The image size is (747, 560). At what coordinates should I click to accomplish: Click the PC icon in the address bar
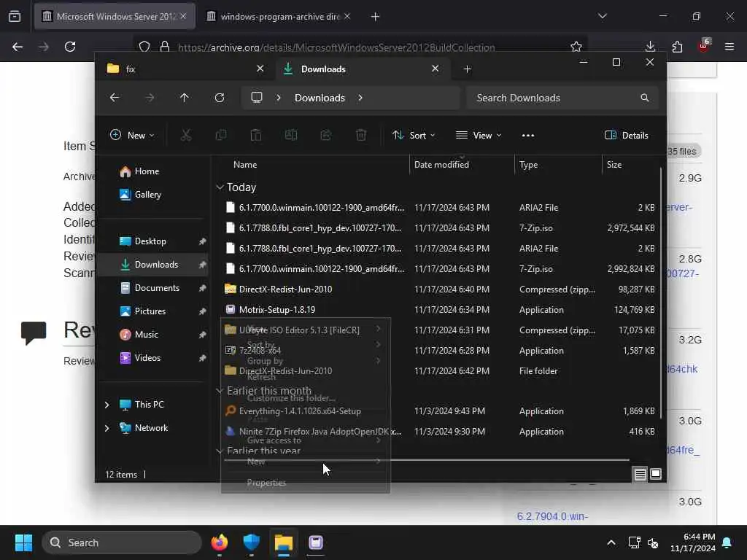[257, 98]
